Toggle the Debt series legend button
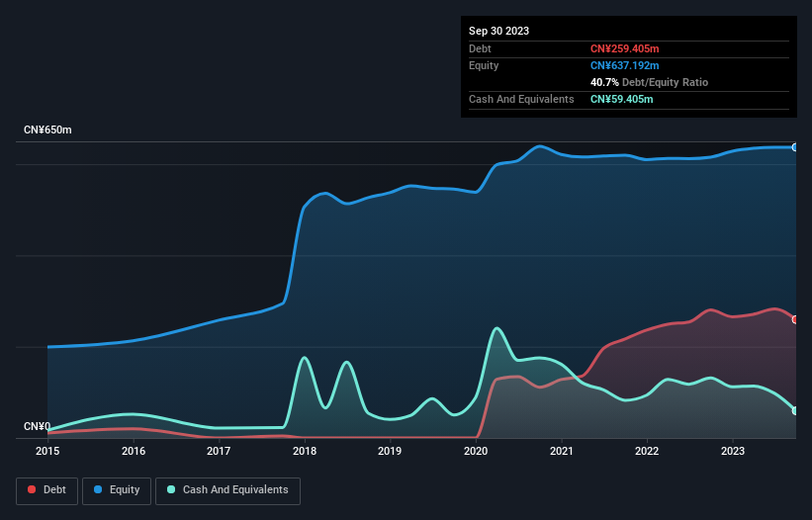The image size is (812, 520). point(47,490)
